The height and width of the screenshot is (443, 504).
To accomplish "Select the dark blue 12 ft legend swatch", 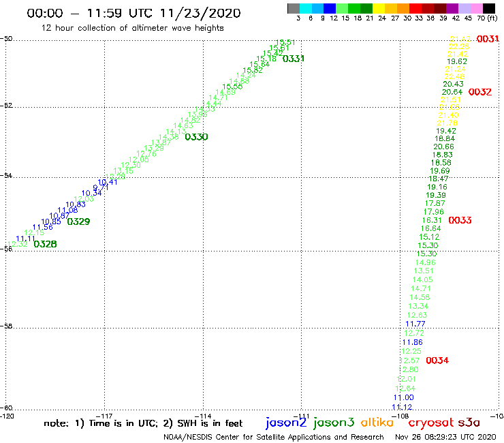I will pos(330,8).
